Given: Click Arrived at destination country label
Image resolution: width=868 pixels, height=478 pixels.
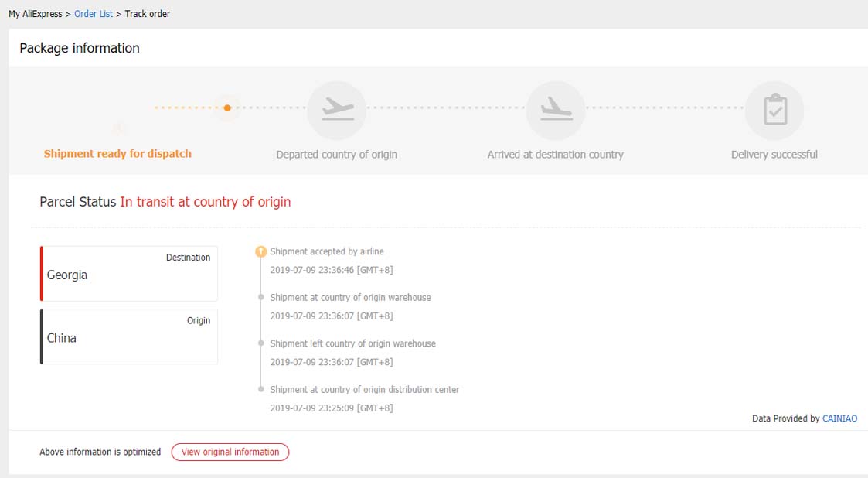Looking at the screenshot, I should [555, 155].
